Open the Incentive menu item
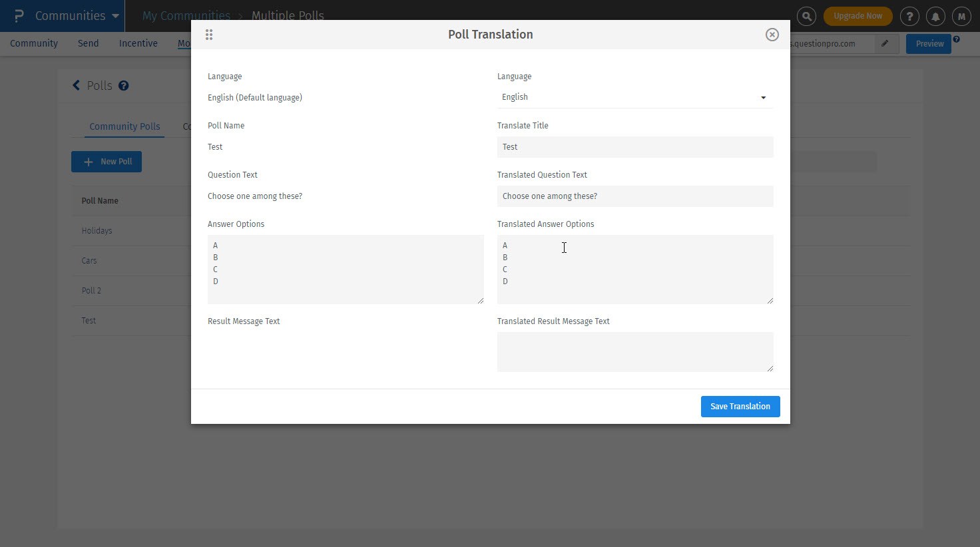 [x=138, y=43]
